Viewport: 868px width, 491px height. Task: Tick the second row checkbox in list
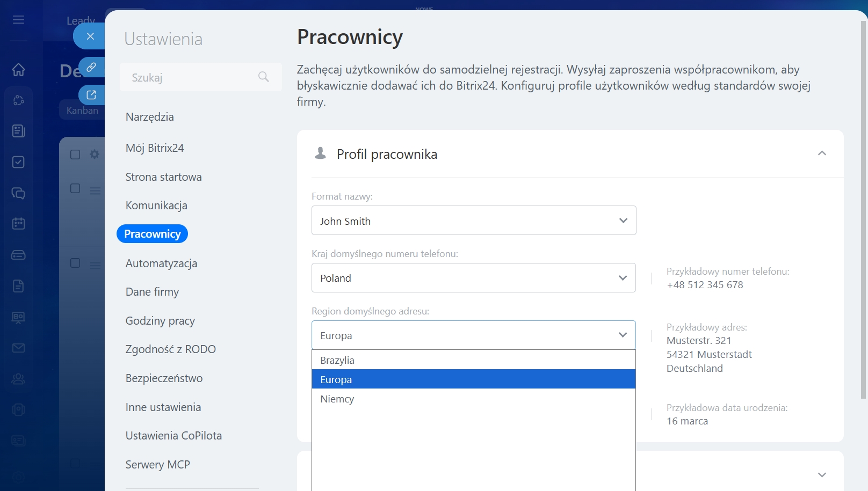(x=75, y=188)
